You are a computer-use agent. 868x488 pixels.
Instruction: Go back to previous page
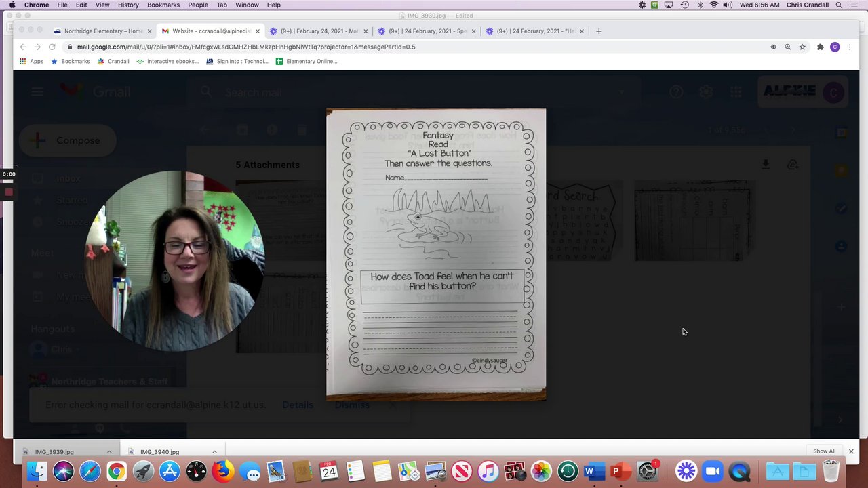(22, 47)
